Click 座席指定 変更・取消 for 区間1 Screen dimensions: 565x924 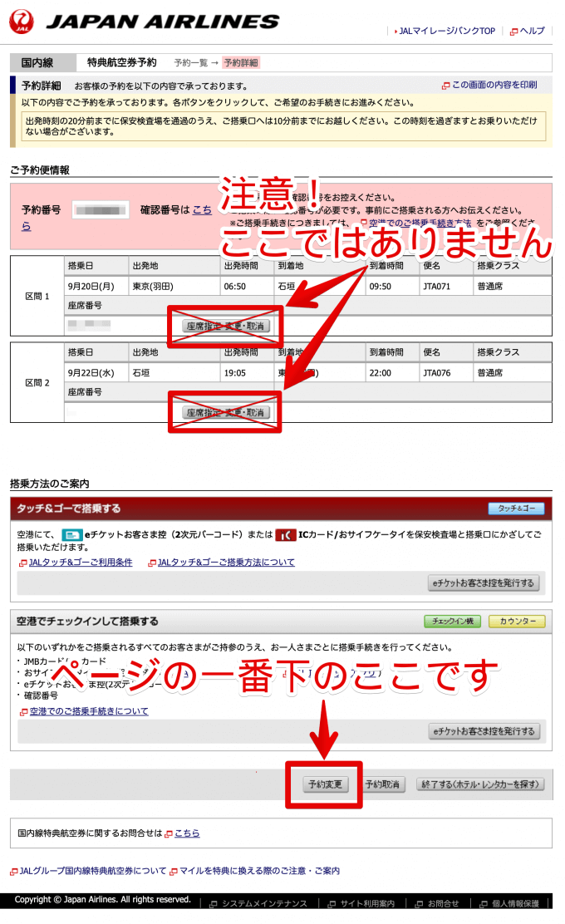(x=226, y=326)
